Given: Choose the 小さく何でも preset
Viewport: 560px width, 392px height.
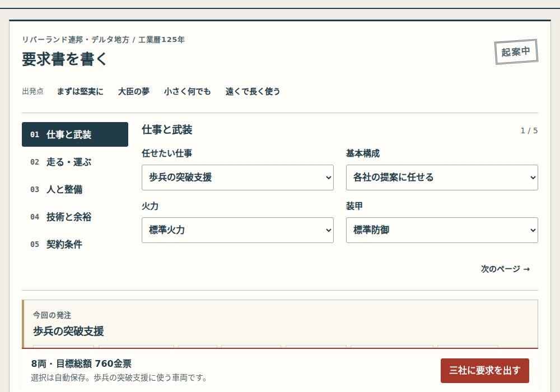Looking at the screenshot, I should point(187,91).
